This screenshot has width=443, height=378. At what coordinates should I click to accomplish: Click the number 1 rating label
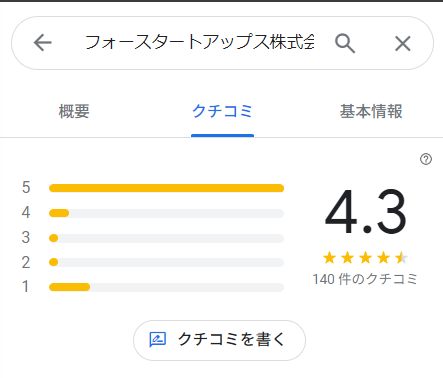[25, 287]
